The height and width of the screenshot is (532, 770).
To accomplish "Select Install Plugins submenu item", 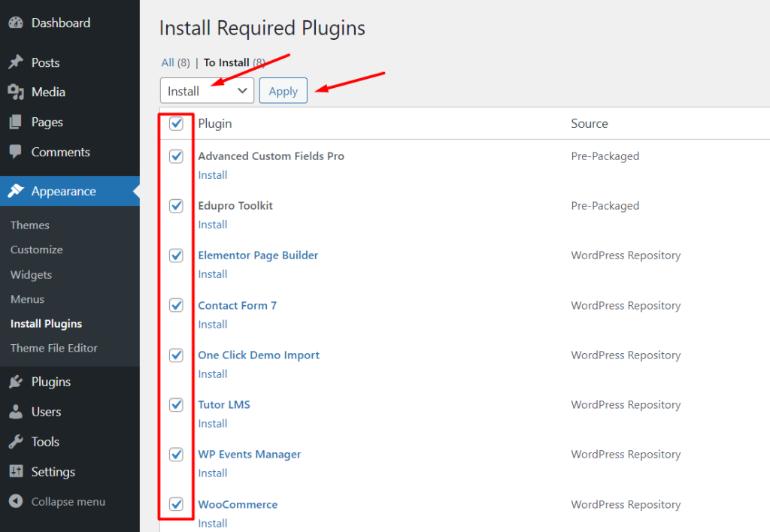I will [x=46, y=324].
